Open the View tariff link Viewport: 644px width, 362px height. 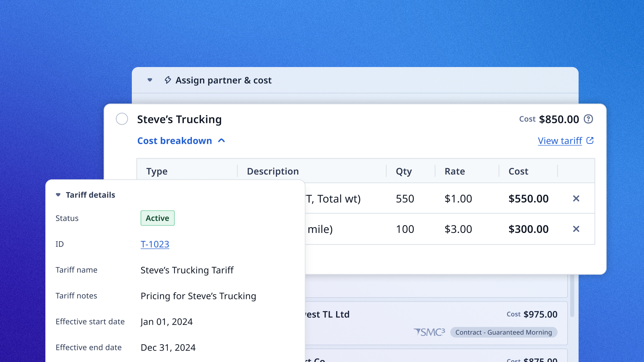click(x=560, y=141)
